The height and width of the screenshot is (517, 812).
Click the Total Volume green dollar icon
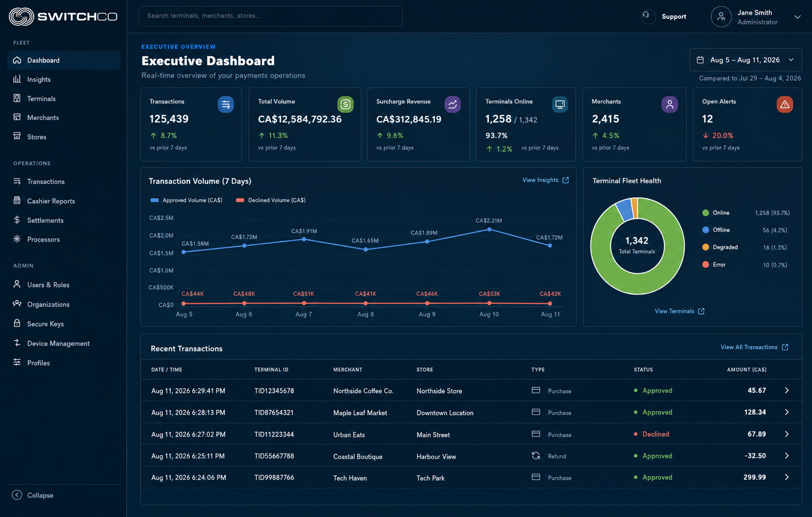click(x=346, y=104)
